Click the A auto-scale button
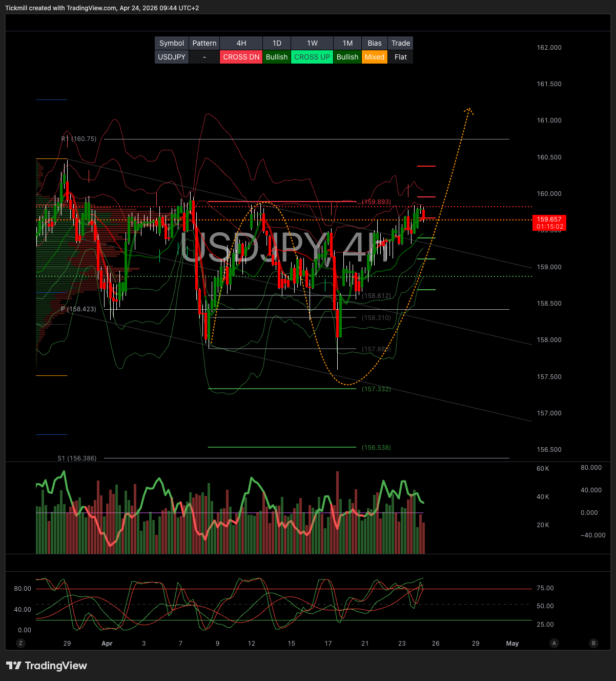Screen dimensions: 616x681 click(x=554, y=643)
